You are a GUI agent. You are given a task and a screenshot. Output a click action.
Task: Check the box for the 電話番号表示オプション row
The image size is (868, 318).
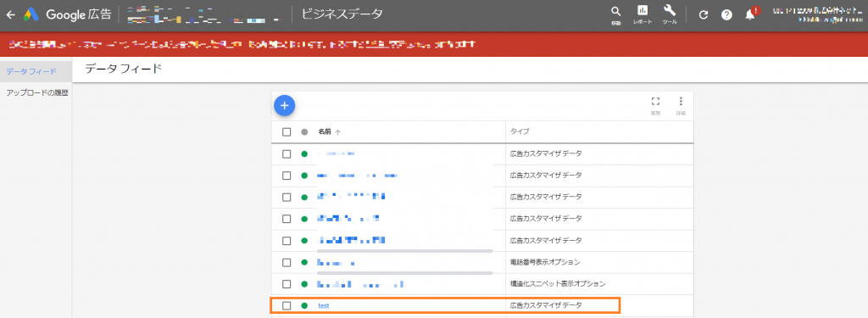[x=287, y=262]
